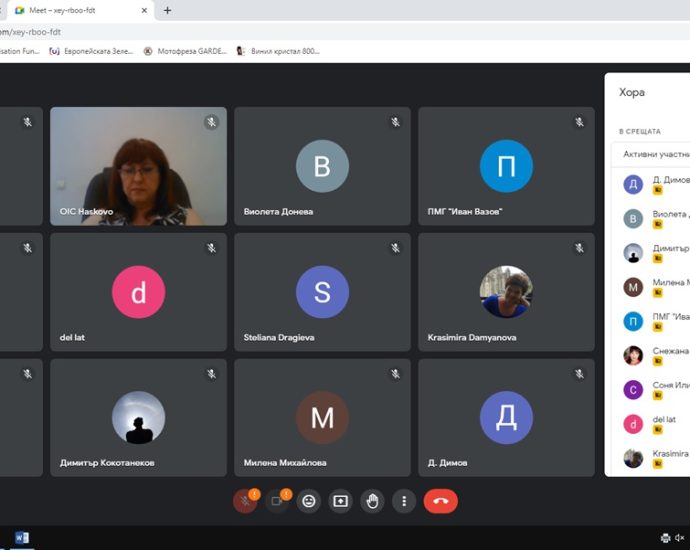Click muted mic icon on Милена Михайлова tile
This screenshot has height=550, width=690.
(x=396, y=374)
